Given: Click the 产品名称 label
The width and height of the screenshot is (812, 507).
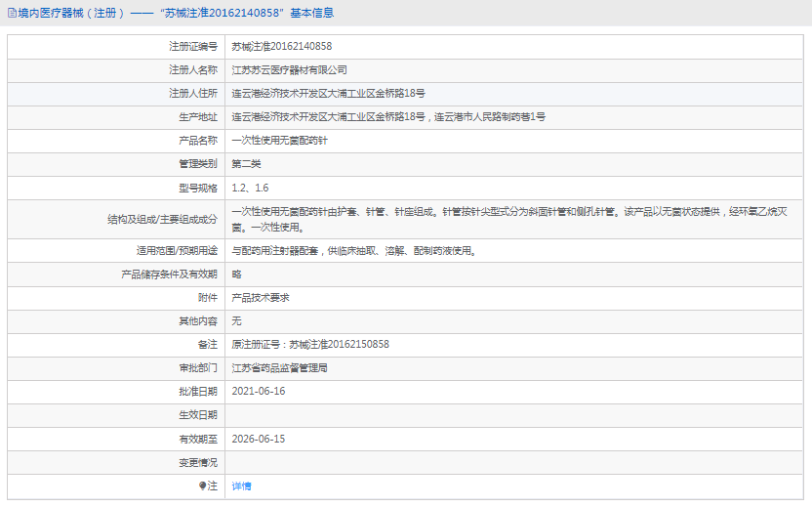Looking at the screenshot, I should click(x=198, y=141).
